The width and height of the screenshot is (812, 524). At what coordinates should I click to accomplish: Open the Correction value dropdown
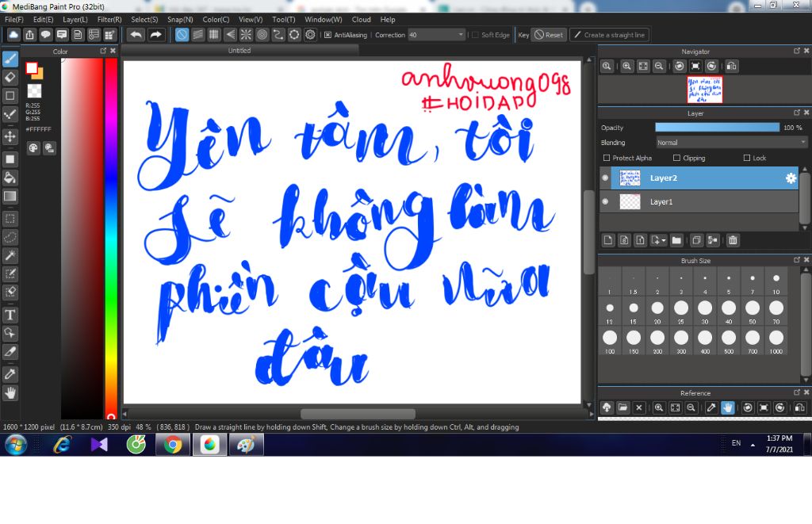pos(437,35)
